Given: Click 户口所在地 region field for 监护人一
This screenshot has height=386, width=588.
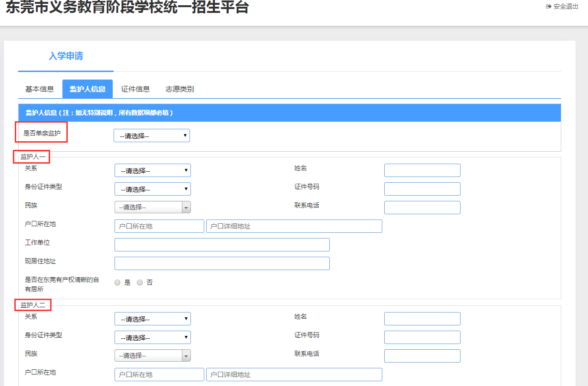Looking at the screenshot, I should point(159,226).
